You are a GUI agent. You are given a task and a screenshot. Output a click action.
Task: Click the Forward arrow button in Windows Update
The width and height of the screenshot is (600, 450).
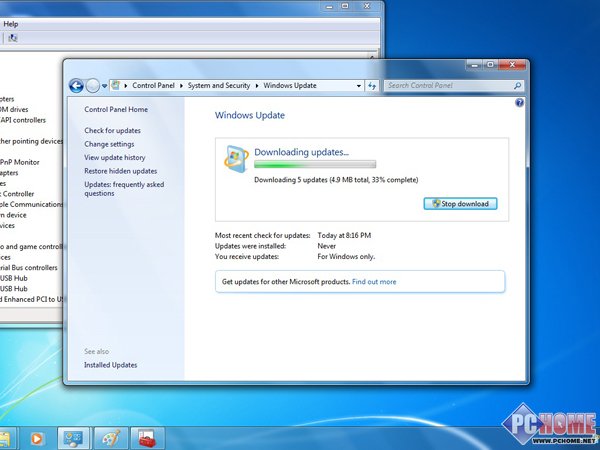[x=93, y=86]
